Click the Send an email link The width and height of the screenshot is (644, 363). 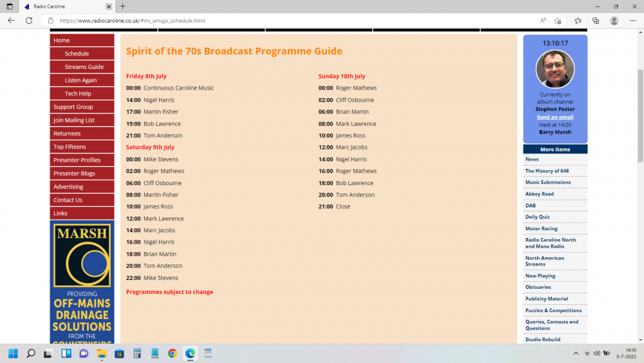(554, 117)
